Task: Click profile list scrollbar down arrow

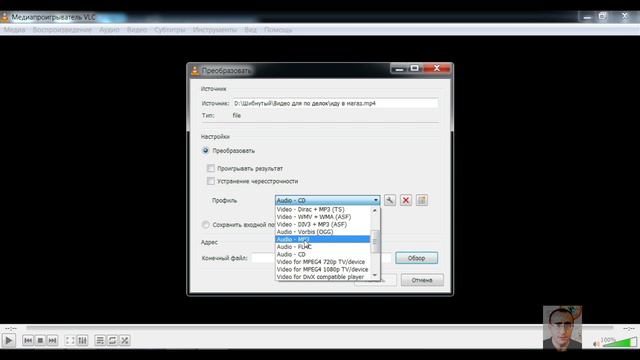Action: pyautogui.click(x=375, y=276)
